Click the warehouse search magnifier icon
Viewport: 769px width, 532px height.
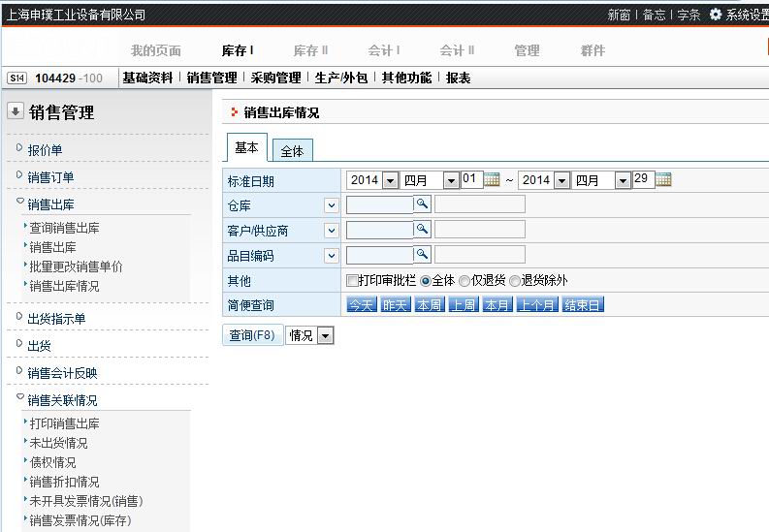tap(422, 204)
